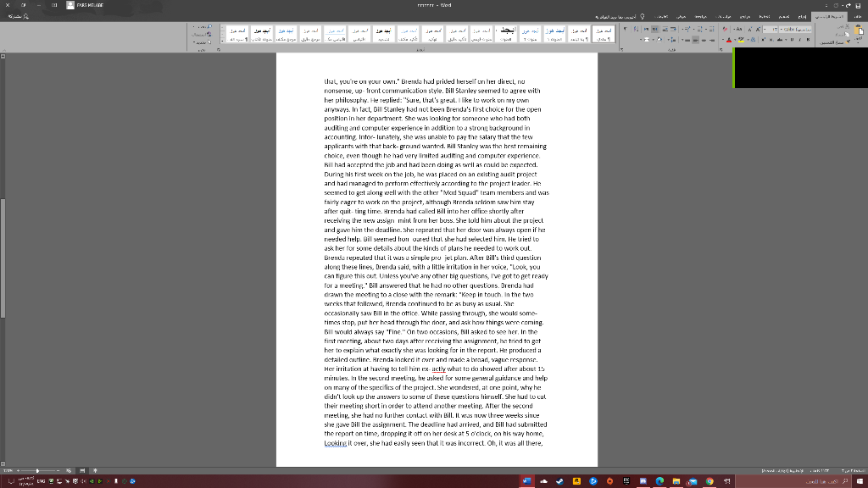Viewport: 868px width, 488px height.
Task: Launch Google Chrome from taskbar
Action: 709,481
